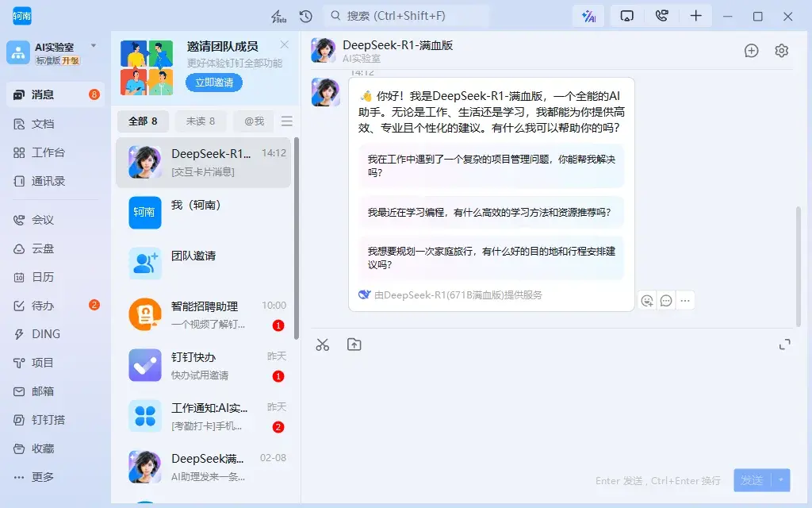Click the 立即邀请 button

[214, 83]
